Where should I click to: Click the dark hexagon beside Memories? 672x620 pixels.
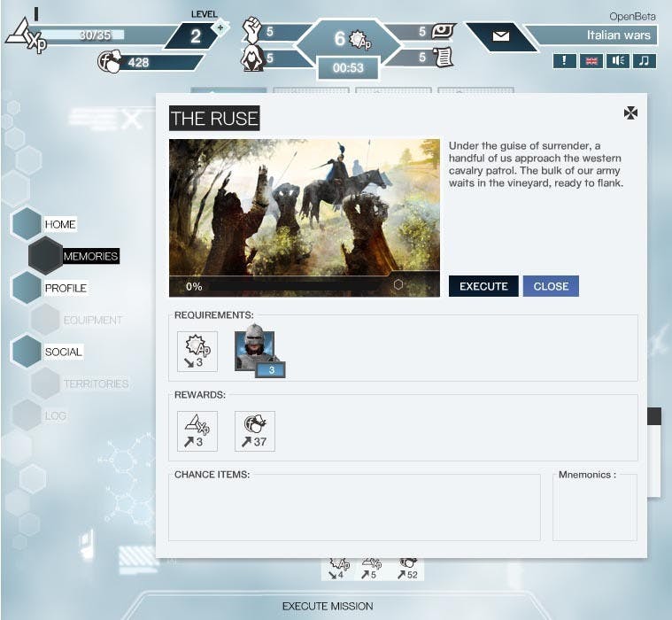(x=45, y=256)
